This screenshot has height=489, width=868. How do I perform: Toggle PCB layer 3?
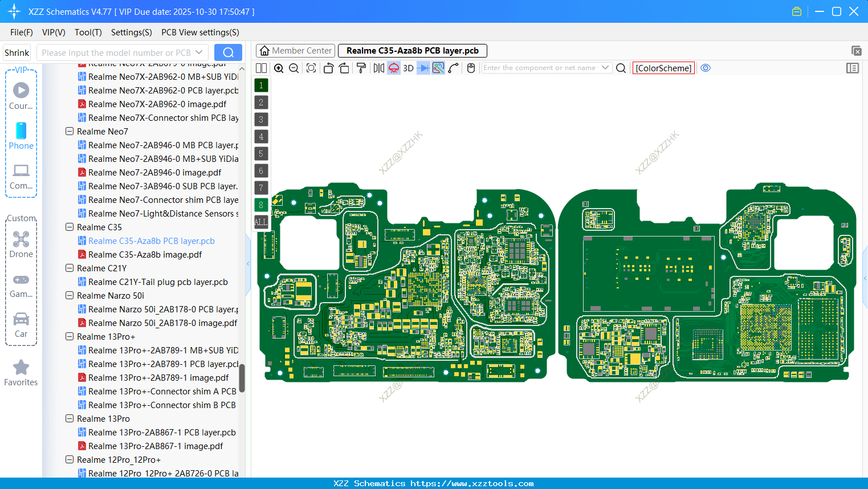coord(261,120)
